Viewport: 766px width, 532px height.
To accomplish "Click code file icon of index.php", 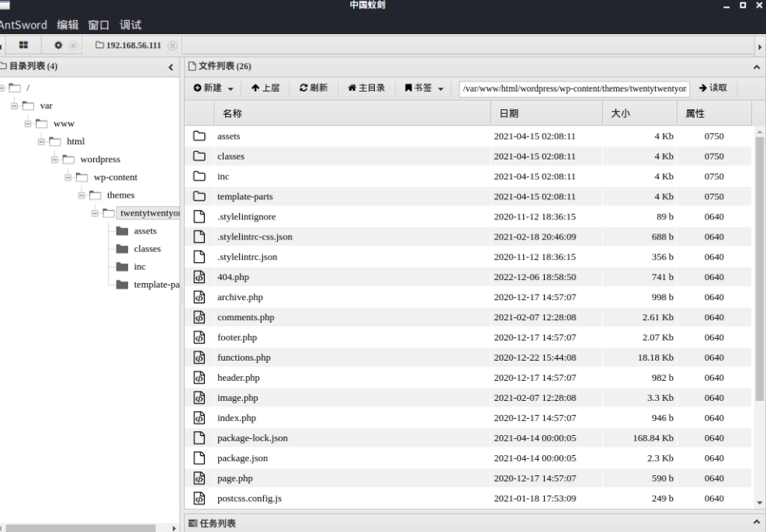I will (199, 418).
